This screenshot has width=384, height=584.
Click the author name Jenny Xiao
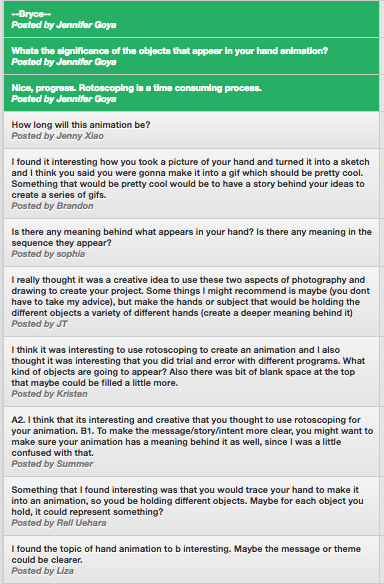(x=80, y=136)
